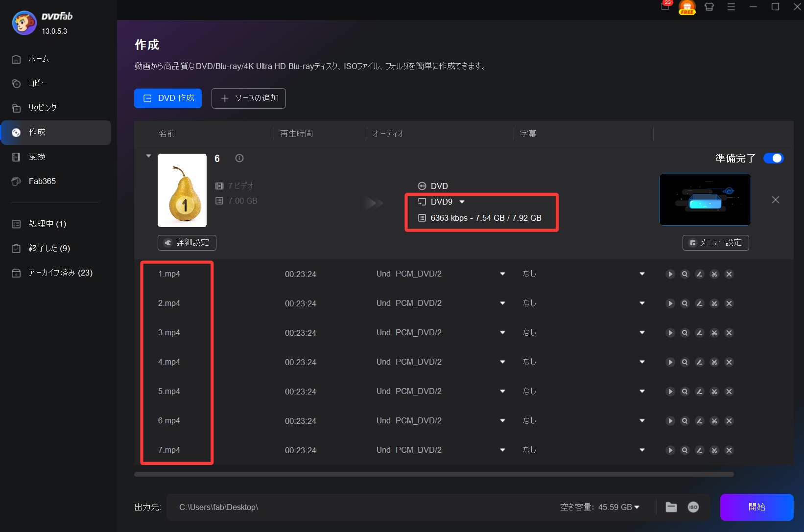
Task: Show source info icon next to title 6
Action: pyautogui.click(x=239, y=158)
